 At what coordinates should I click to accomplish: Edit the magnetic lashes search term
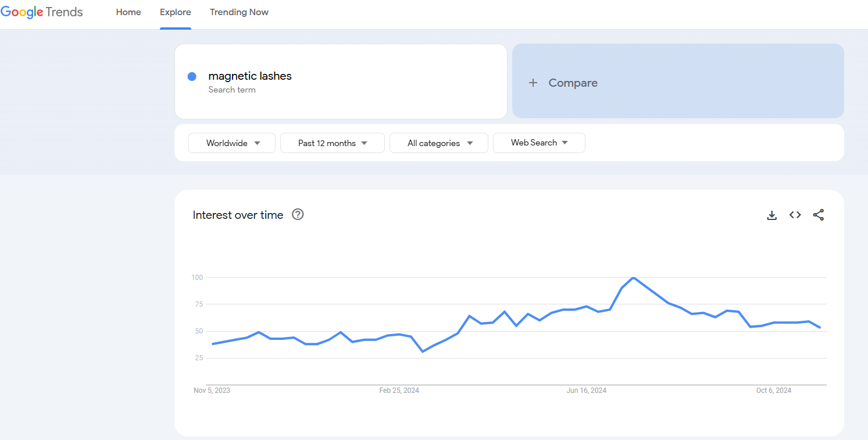click(x=250, y=76)
